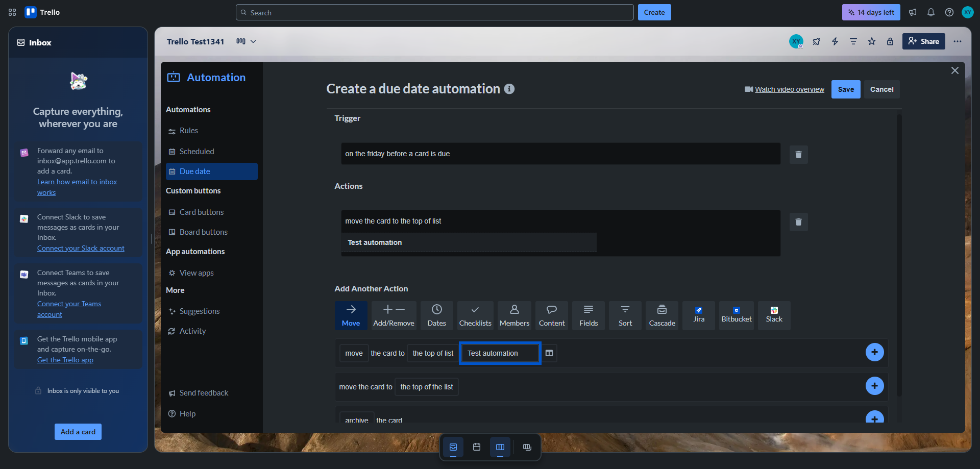
Task: Open Due date automations
Action: (211, 171)
